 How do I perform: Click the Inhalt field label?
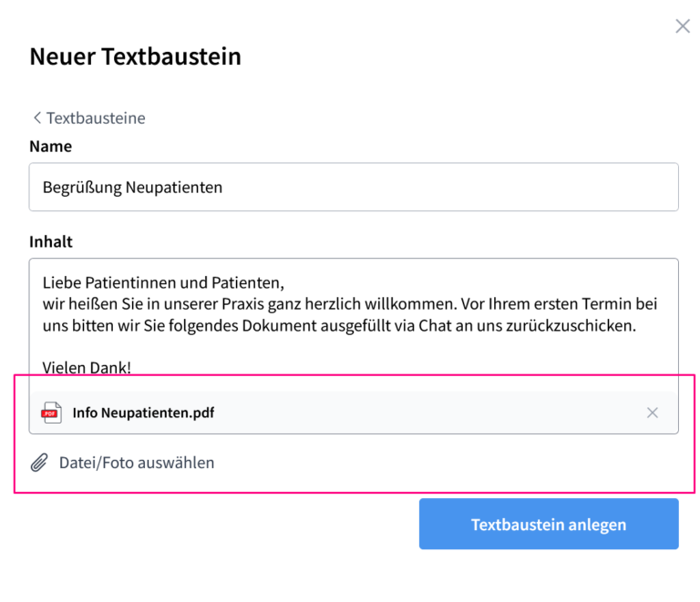tap(51, 241)
